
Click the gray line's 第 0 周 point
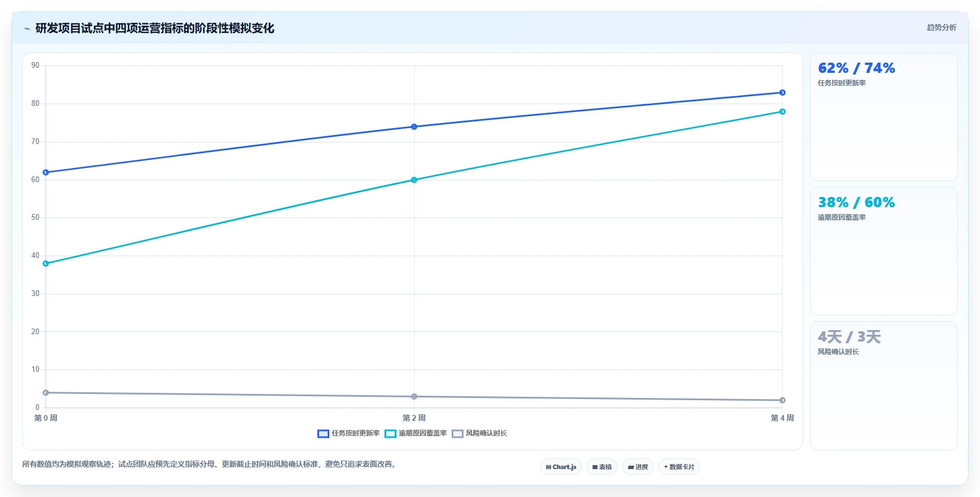(46, 393)
